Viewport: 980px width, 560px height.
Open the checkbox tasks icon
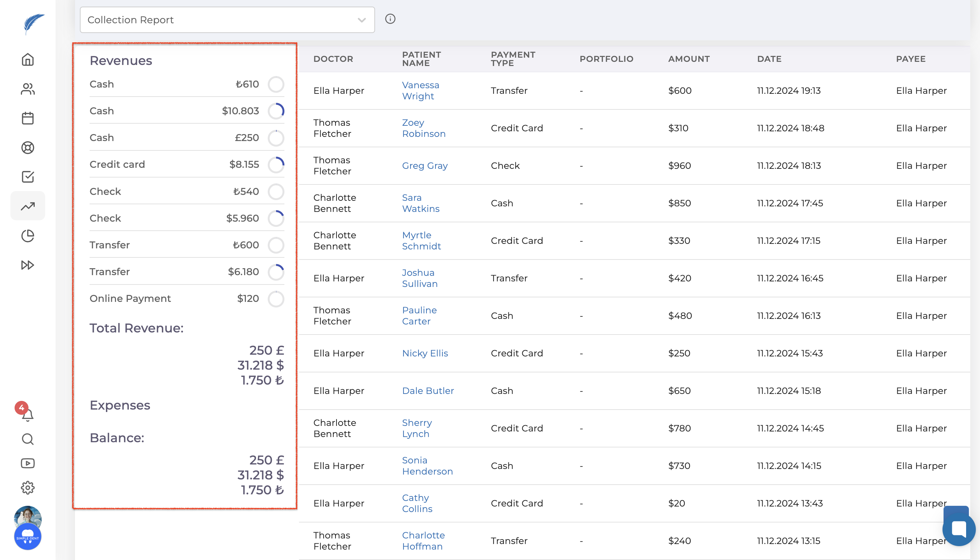[28, 177]
